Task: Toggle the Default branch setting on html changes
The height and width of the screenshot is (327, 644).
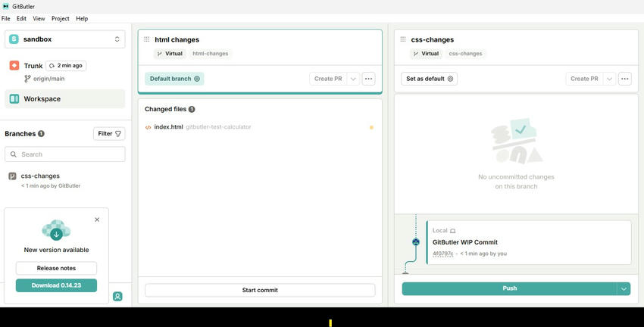Action: (174, 79)
